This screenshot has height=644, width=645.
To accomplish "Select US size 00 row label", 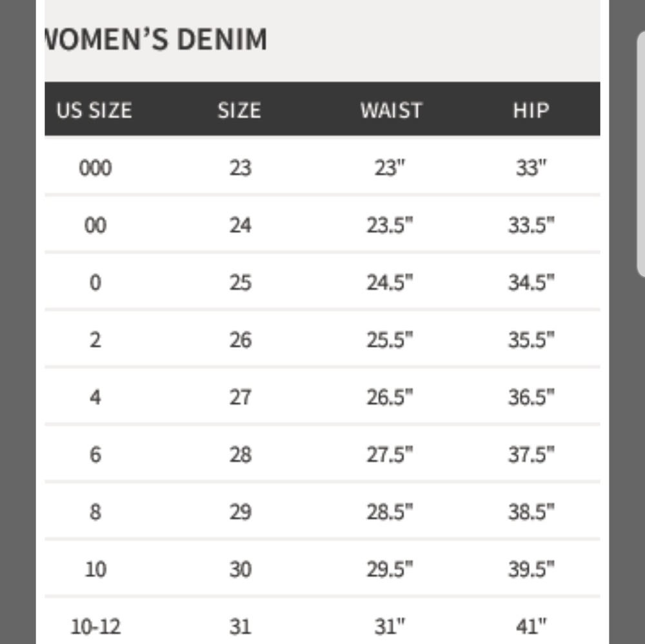I will point(95,226).
